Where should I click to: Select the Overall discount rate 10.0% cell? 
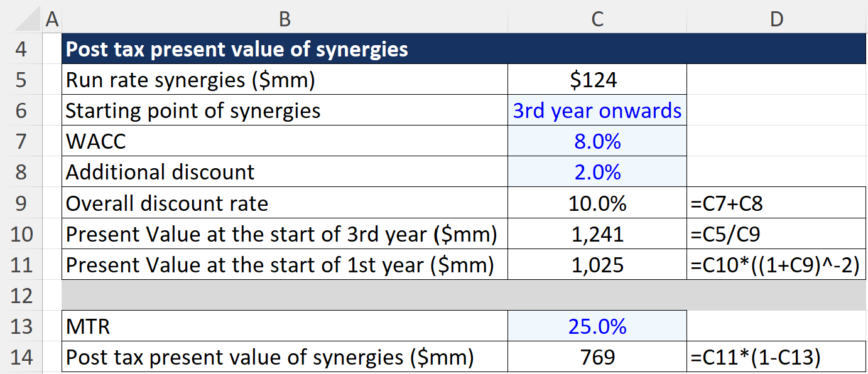click(x=597, y=203)
